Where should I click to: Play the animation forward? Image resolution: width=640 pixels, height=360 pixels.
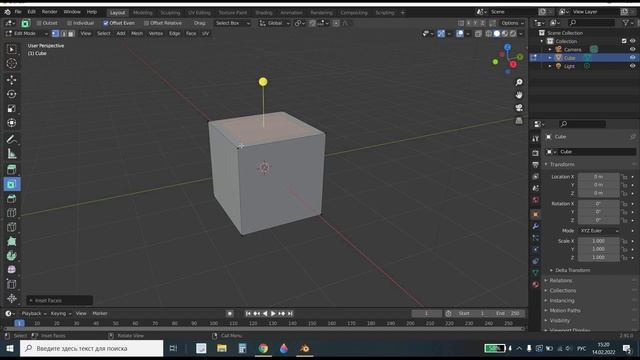point(273,313)
